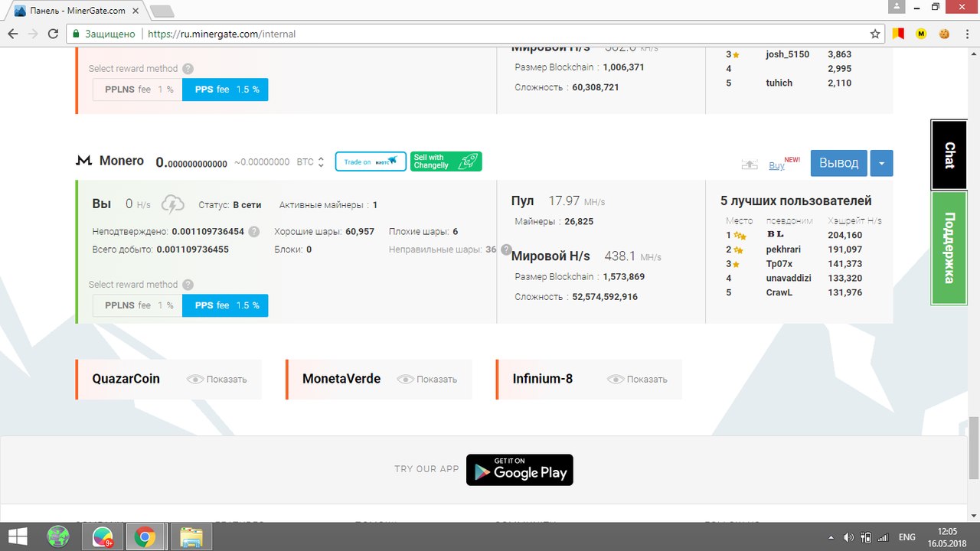This screenshot has height=551, width=980.
Task: Select PPLNS fee reward method for Monero
Action: coord(138,305)
